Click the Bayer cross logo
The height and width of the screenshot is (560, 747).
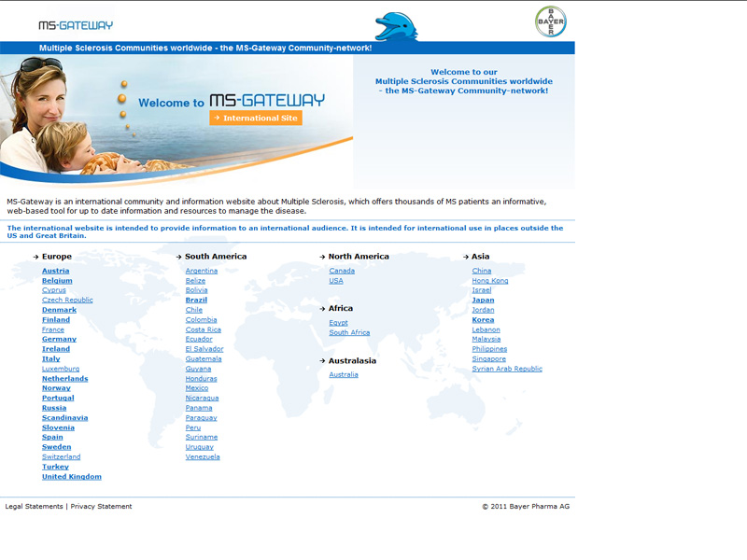(x=551, y=21)
